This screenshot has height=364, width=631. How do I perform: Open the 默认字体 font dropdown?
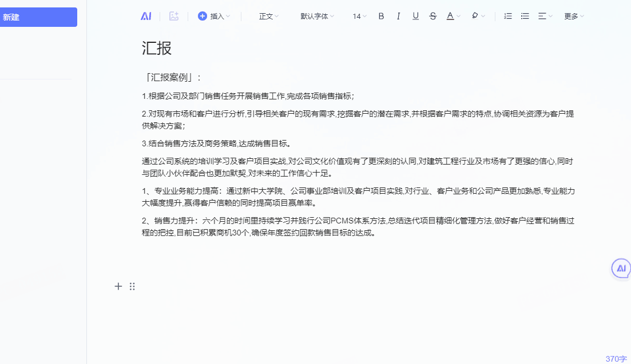[x=317, y=16]
